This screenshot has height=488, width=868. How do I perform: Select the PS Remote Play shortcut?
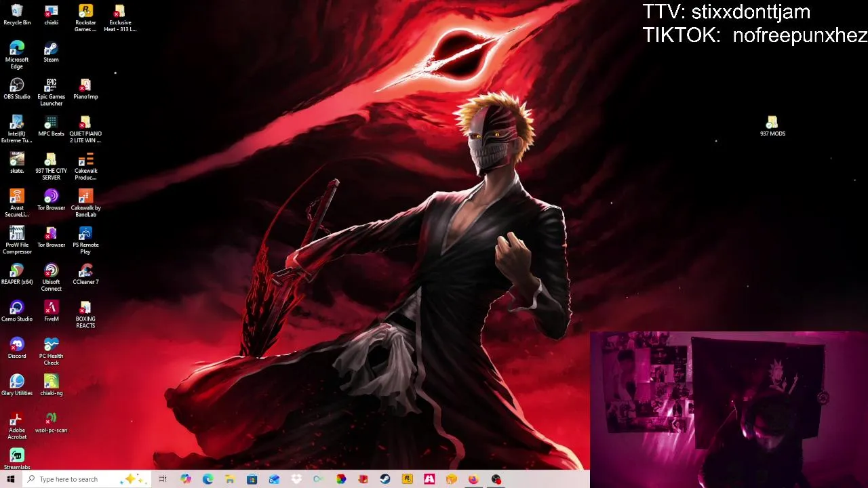(x=85, y=241)
